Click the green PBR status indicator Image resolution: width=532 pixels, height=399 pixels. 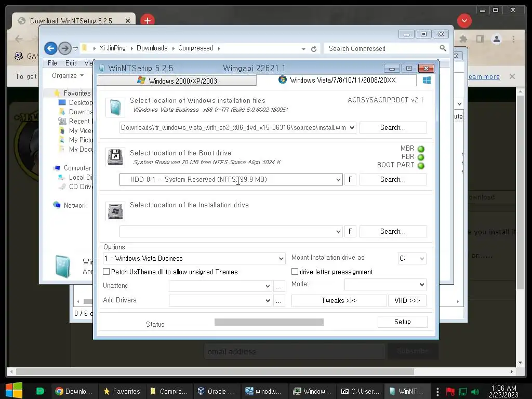pyautogui.click(x=421, y=157)
